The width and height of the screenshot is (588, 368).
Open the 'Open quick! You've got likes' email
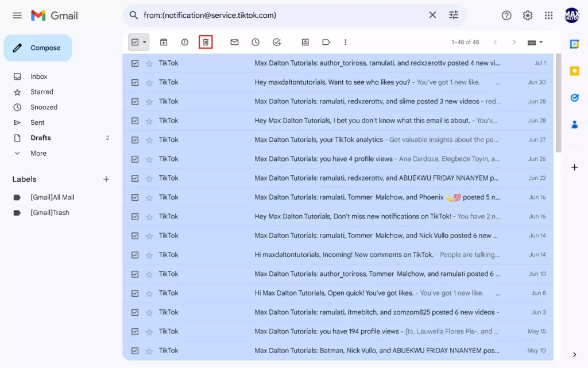coord(338,293)
